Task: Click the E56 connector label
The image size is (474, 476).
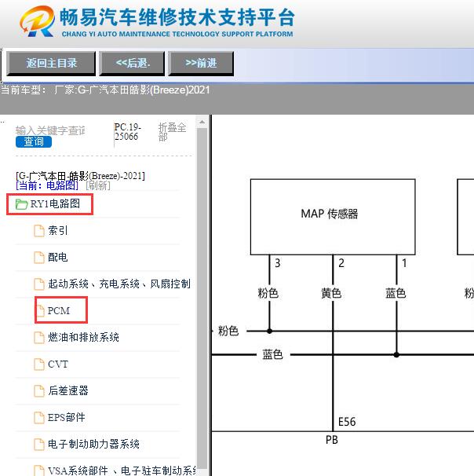Action: (x=347, y=422)
